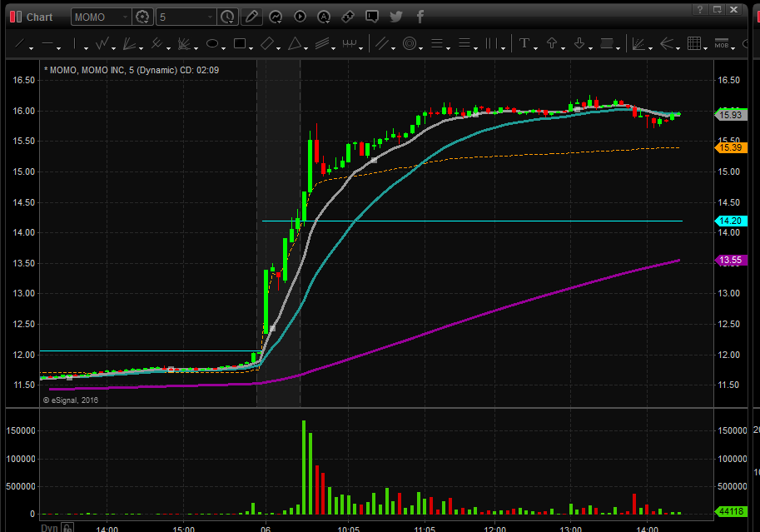The image size is (760, 532).
Task: Share chart on Twitter
Action: [396, 17]
